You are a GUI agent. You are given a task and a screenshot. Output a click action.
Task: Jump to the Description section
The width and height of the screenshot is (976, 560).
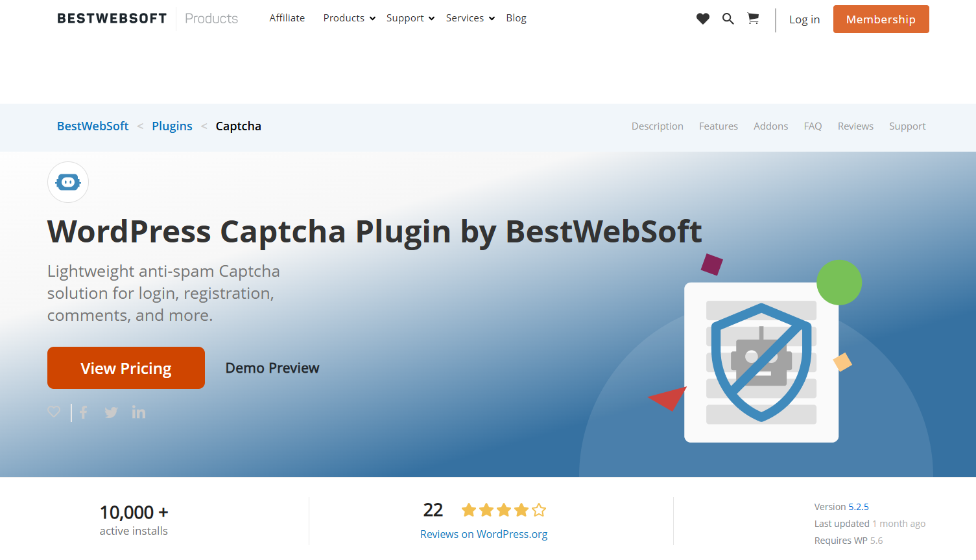pos(658,126)
